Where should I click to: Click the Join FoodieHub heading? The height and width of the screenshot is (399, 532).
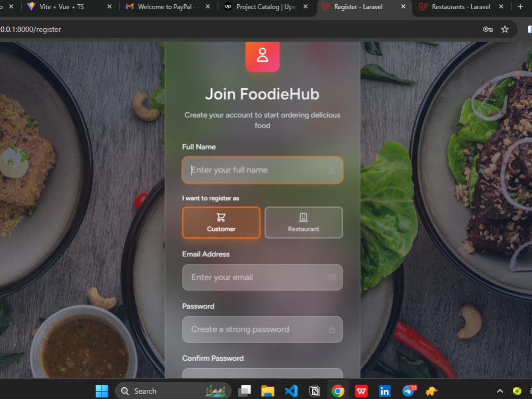tap(262, 94)
